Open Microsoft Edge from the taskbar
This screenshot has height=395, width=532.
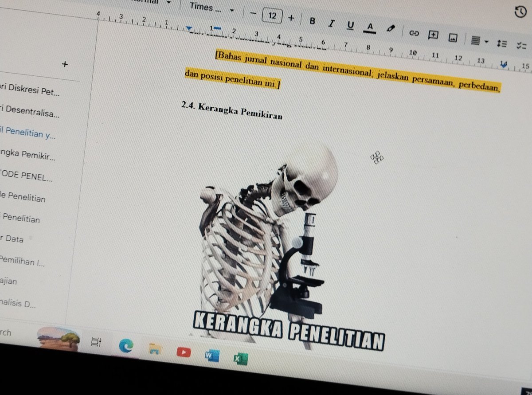(126, 345)
